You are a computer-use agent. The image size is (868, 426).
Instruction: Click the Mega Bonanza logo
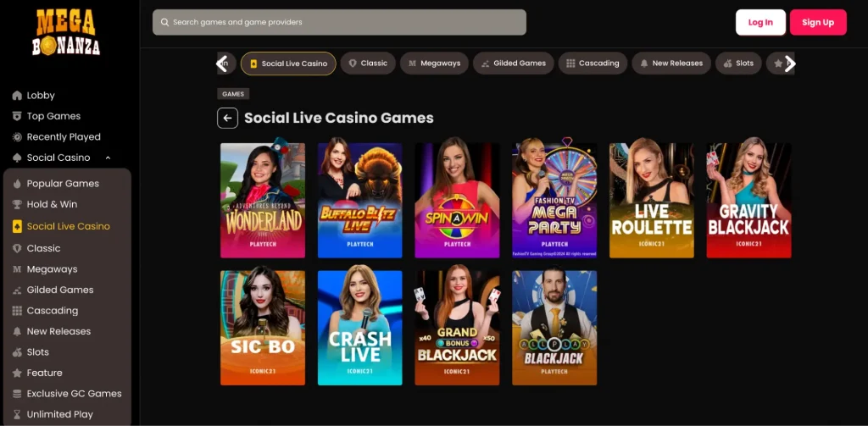click(x=66, y=33)
